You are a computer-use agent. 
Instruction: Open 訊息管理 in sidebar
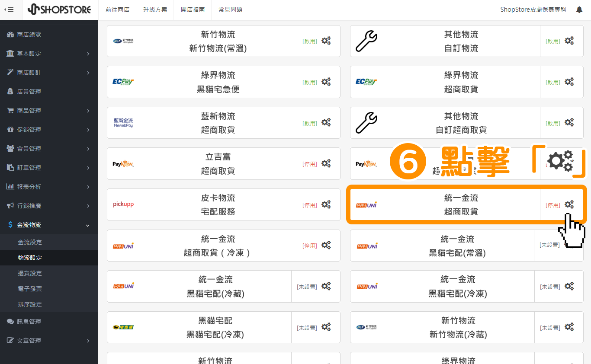49,322
